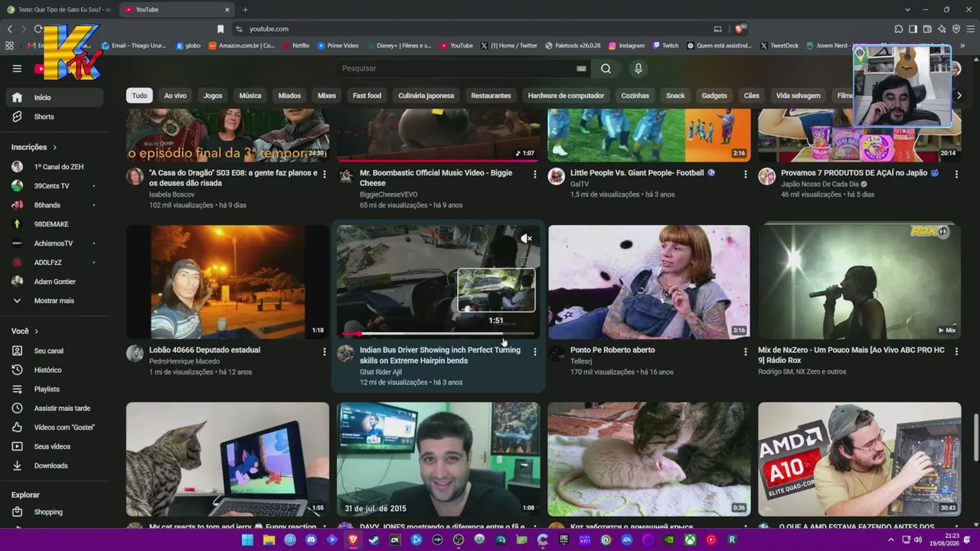Open Ponto Pe Roberto aberto video title
Viewport: 980px width, 551px height.
coord(612,350)
